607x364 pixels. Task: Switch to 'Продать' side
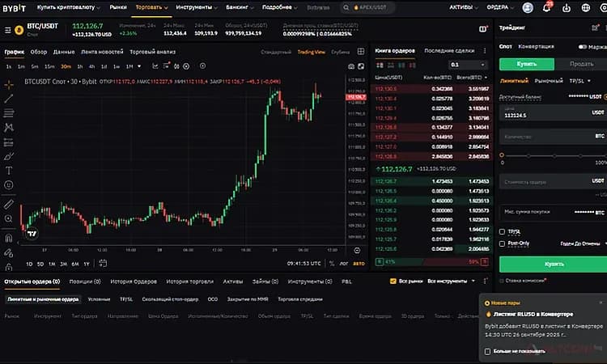(581, 64)
